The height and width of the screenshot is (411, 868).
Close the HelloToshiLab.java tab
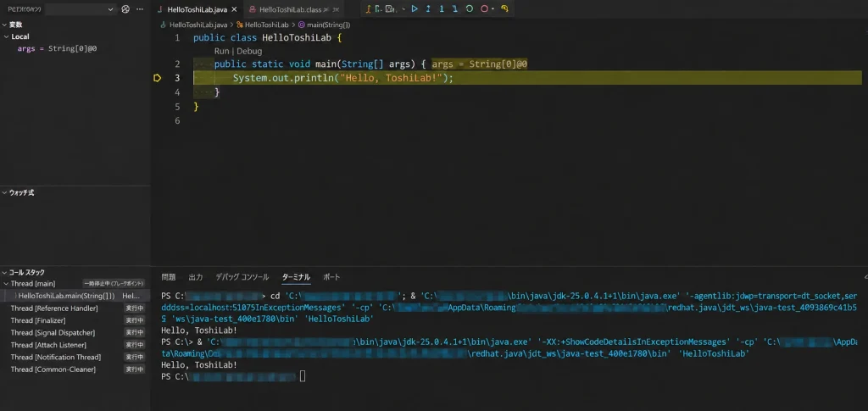[234, 10]
